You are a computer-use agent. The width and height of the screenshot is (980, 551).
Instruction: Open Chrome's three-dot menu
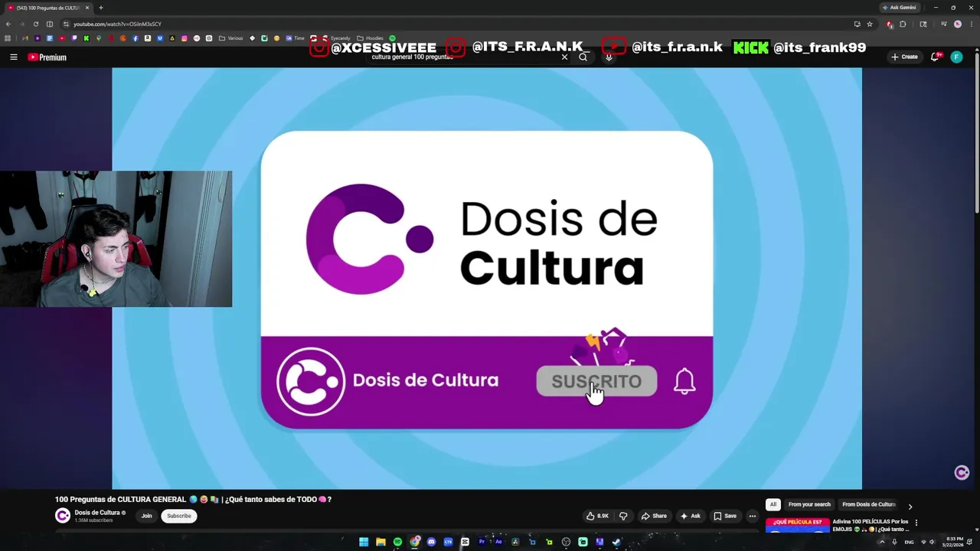[972, 24]
